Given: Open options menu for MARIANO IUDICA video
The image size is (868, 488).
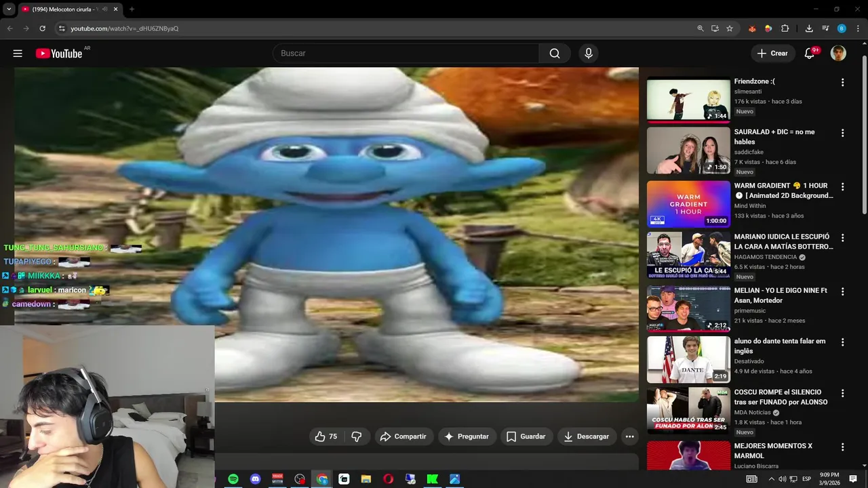Looking at the screenshot, I should coord(843,239).
